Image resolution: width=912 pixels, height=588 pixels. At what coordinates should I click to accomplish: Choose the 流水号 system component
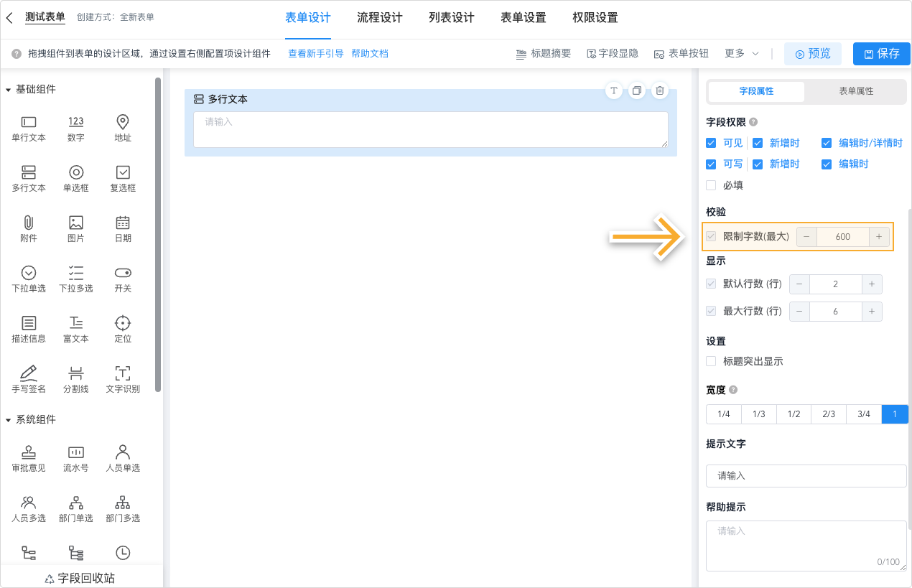pyautogui.click(x=75, y=457)
